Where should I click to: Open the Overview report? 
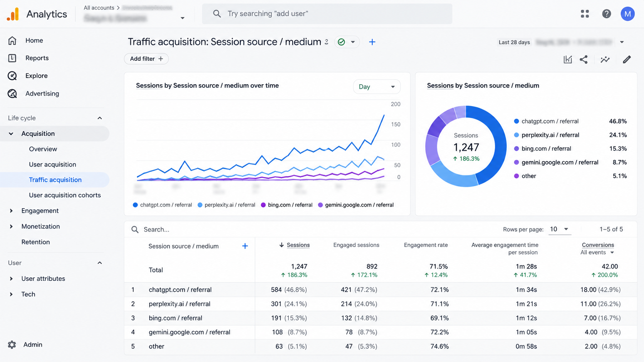pyautogui.click(x=43, y=149)
